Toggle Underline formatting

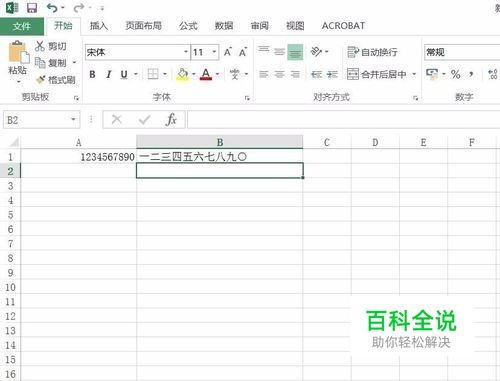124,74
